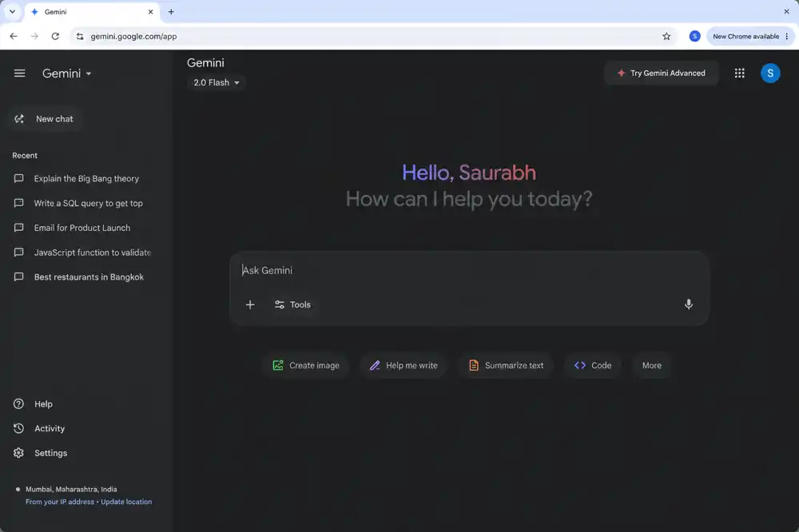Viewport: 799px width, 532px height.
Task: Open the Saurabh account avatar
Action: [770, 73]
